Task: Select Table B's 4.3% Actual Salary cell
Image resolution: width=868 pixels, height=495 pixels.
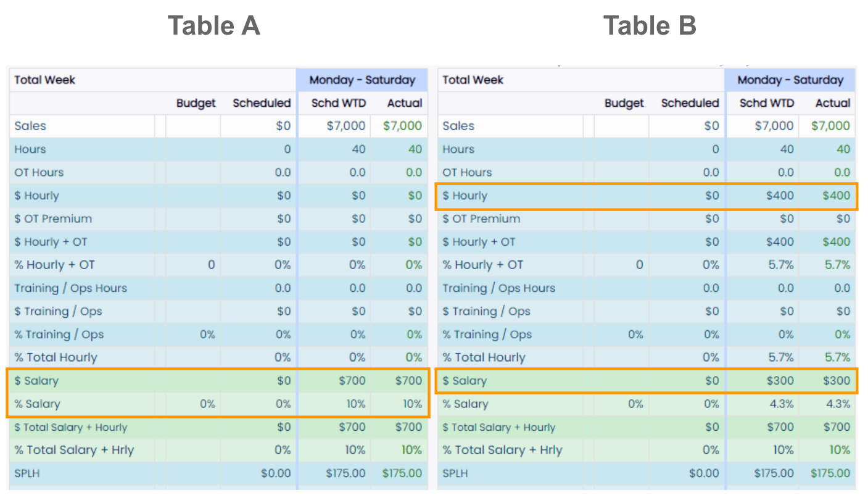Action: [x=837, y=404]
